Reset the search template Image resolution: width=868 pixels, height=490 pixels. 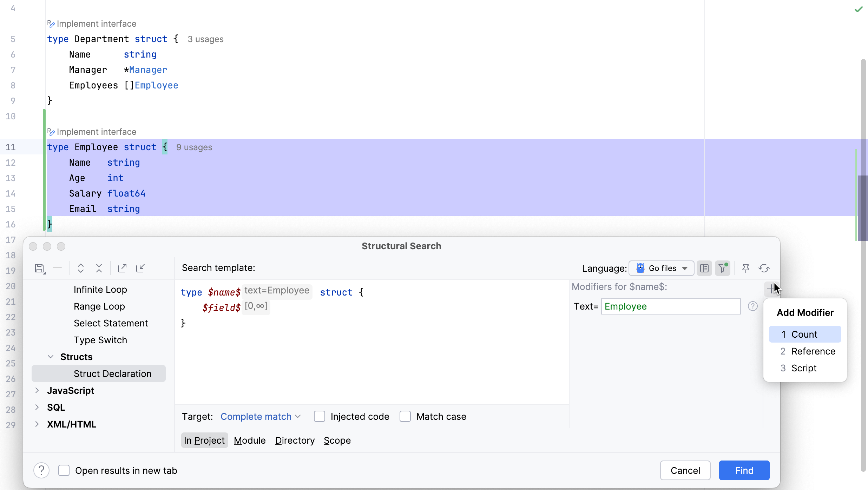click(x=764, y=268)
